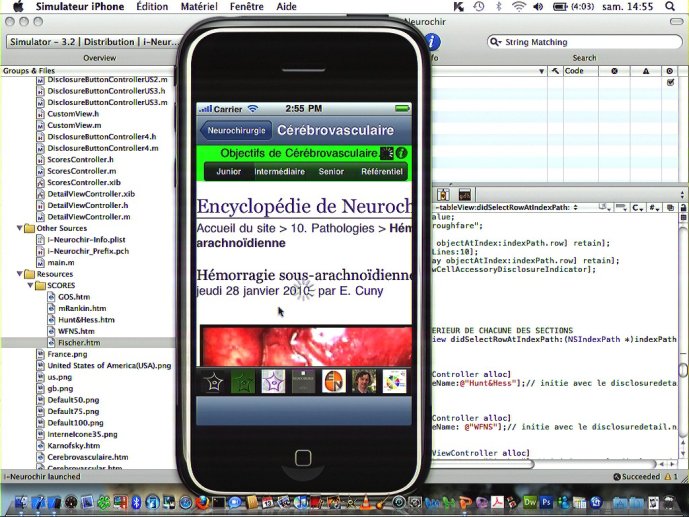The width and height of the screenshot is (689, 517).
Task: Open the Fenêtre menu
Action: pos(247,7)
